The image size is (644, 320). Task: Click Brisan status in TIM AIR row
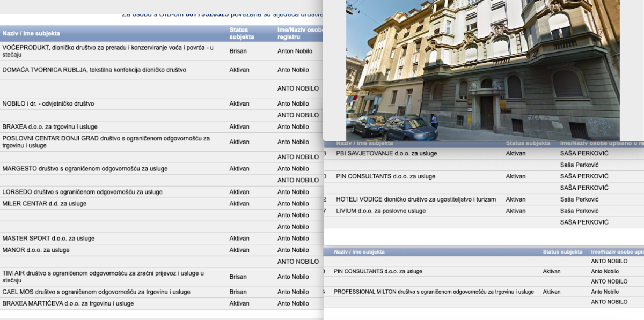click(238, 277)
